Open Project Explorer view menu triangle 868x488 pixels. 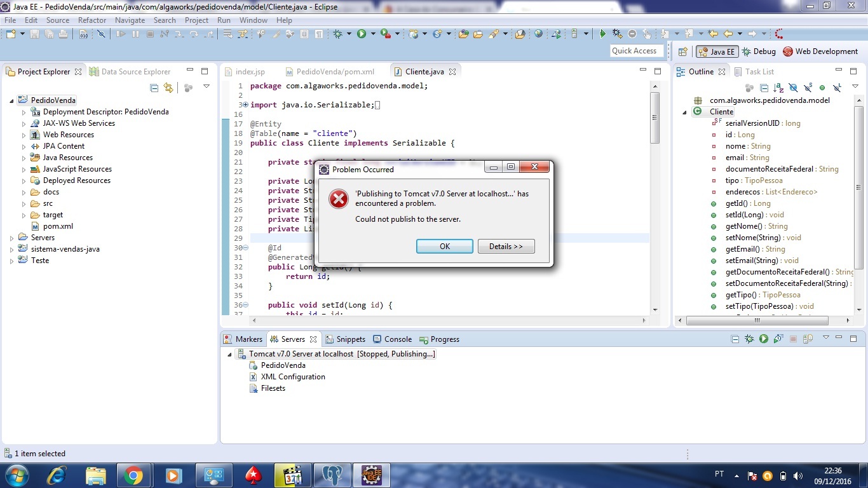tap(207, 86)
